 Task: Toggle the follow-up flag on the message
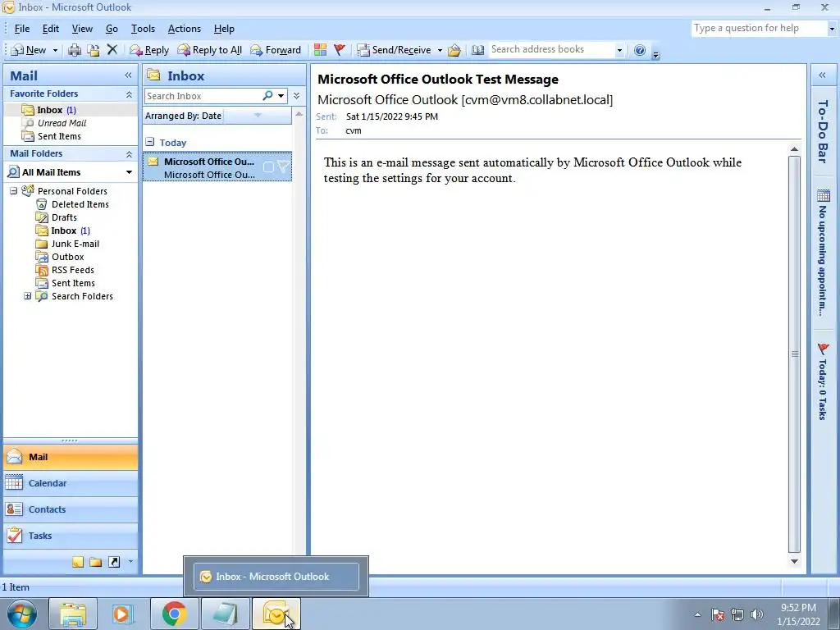coord(282,167)
